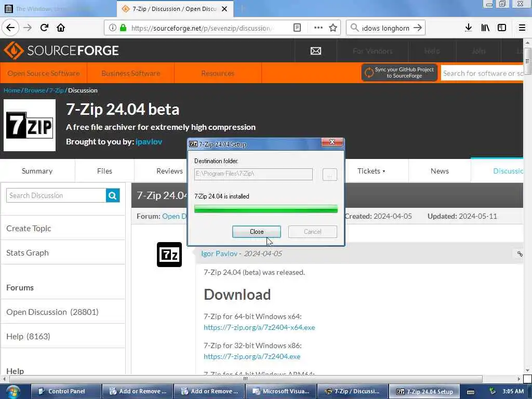Click the 7-Zip breadcrumb link
This screenshot has width=532, height=399.
56,90
